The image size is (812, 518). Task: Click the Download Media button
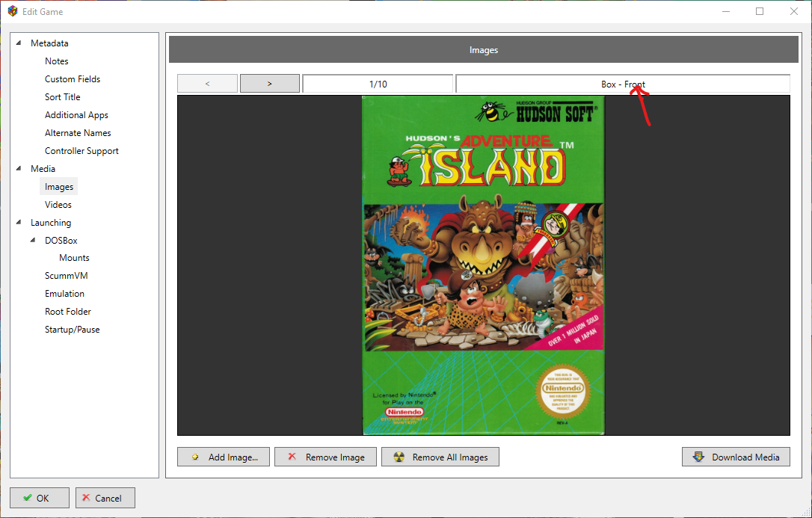coord(736,457)
